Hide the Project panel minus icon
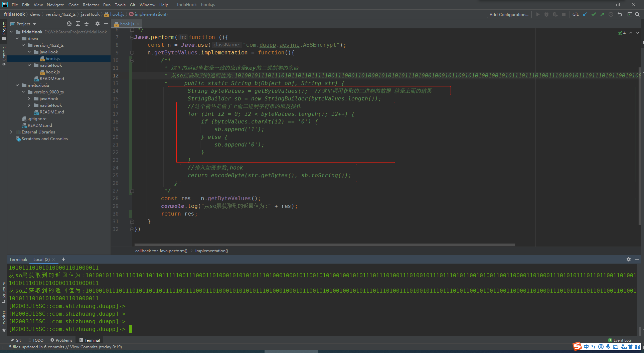 106,24
